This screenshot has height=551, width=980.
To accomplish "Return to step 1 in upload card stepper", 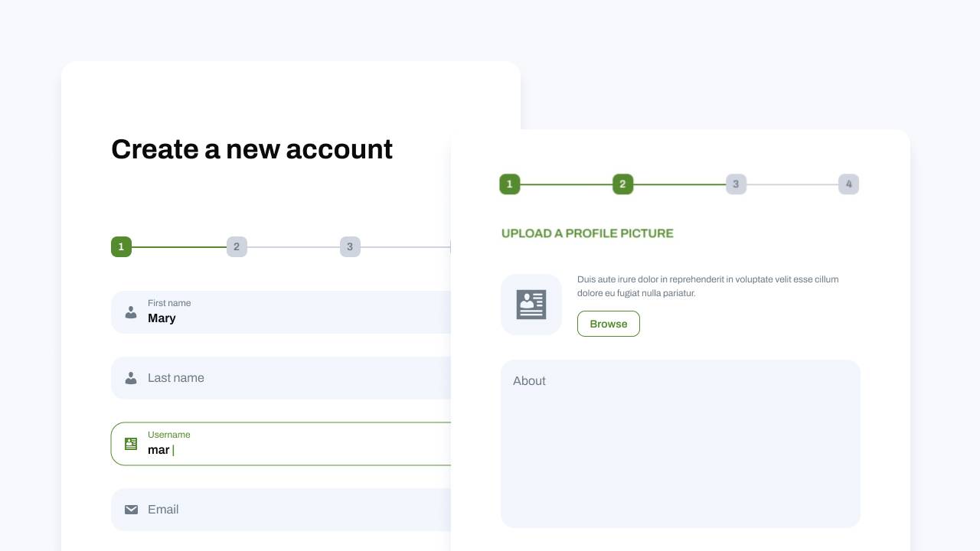I will 510,184.
